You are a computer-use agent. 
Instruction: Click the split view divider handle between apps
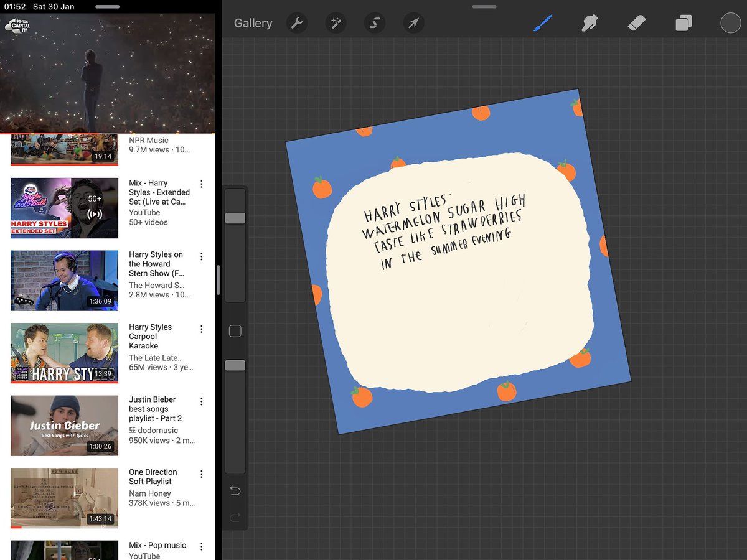point(218,280)
